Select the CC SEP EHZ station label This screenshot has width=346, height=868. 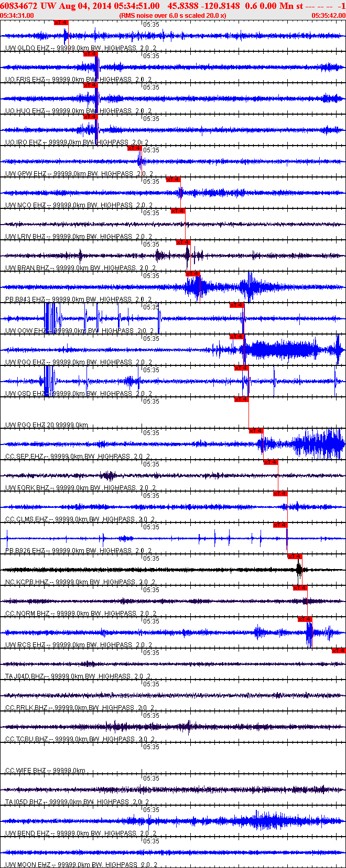pos(78,457)
